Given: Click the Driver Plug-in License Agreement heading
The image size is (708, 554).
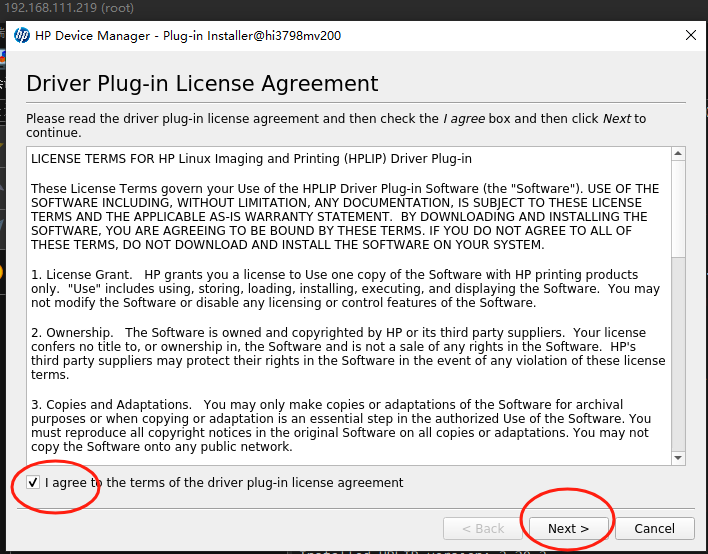Looking at the screenshot, I should (202, 83).
